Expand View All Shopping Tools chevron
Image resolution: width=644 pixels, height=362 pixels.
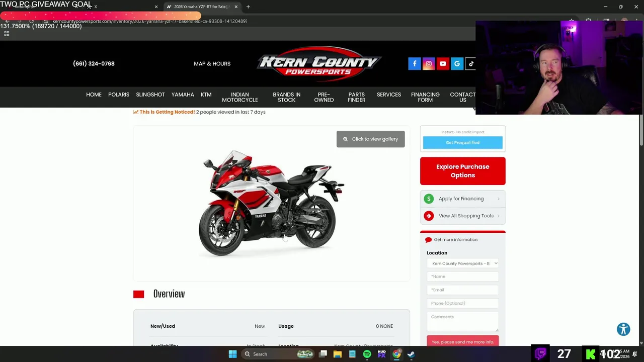click(498, 216)
